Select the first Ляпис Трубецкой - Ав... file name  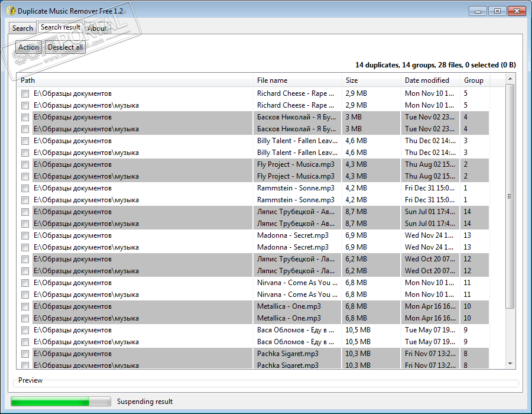pos(296,212)
